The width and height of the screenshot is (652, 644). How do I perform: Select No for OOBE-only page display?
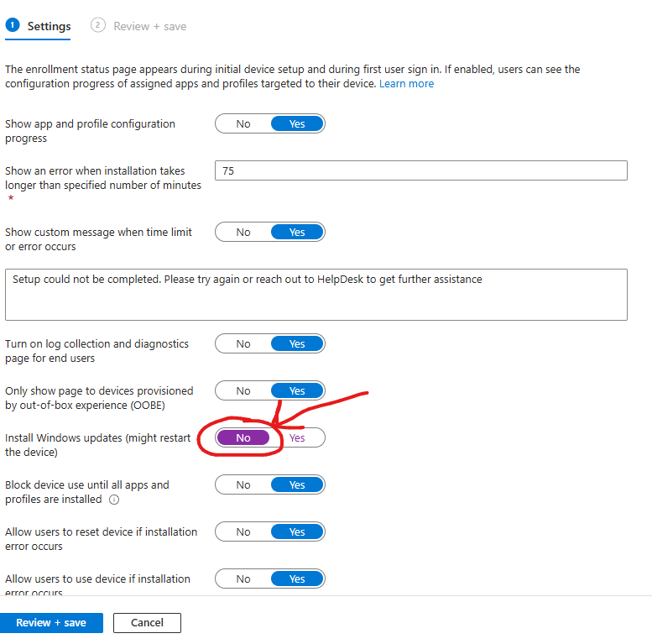point(243,391)
